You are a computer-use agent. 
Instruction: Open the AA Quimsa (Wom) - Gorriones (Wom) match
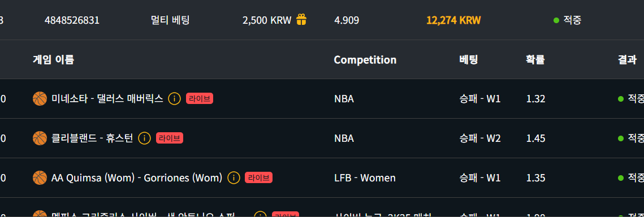coord(137,178)
